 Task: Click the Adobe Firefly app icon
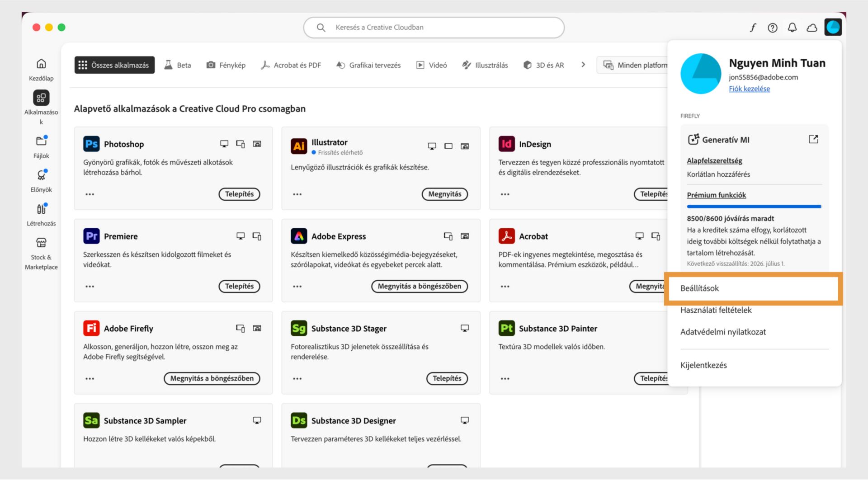(91, 328)
